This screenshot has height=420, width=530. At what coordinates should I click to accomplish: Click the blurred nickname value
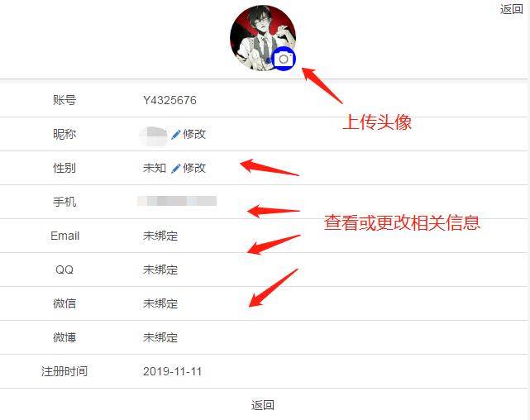pyautogui.click(x=153, y=136)
